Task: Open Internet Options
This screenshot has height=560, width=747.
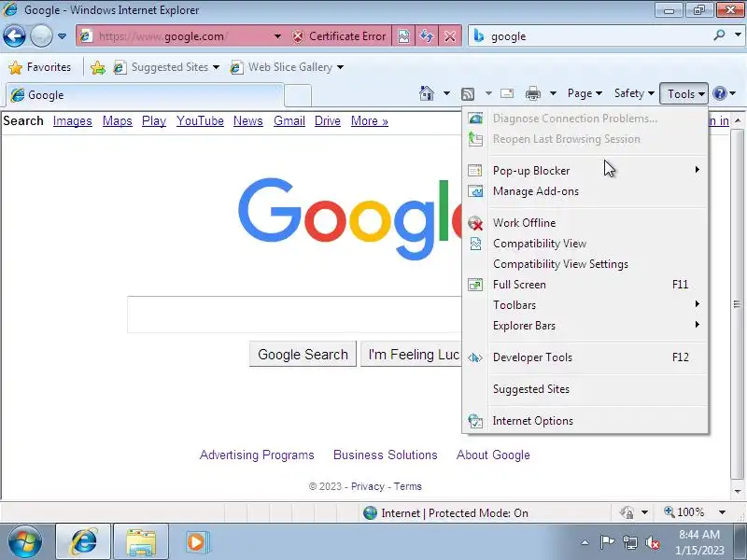Action: pos(585,421)
